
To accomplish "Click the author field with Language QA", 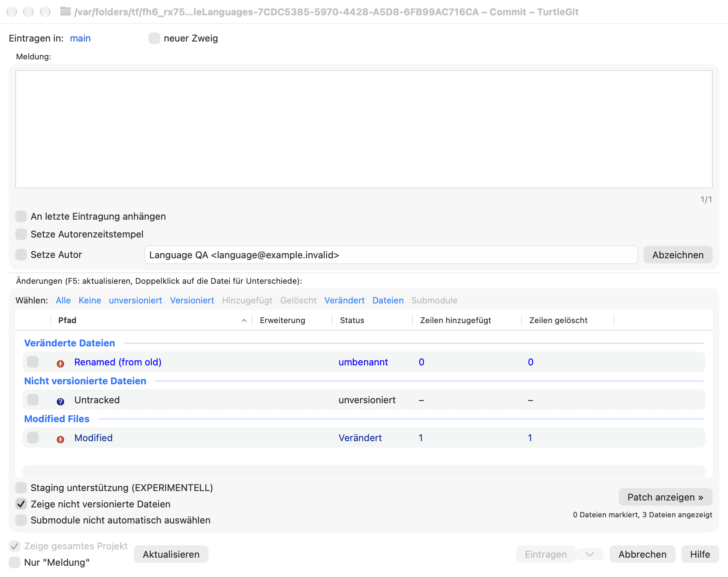I will (x=391, y=255).
